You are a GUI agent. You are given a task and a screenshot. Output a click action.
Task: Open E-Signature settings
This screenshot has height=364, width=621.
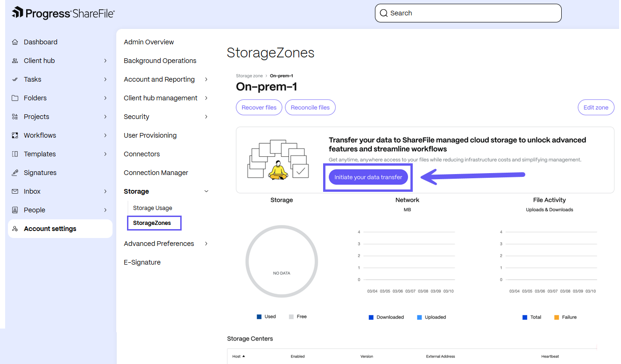point(142,262)
